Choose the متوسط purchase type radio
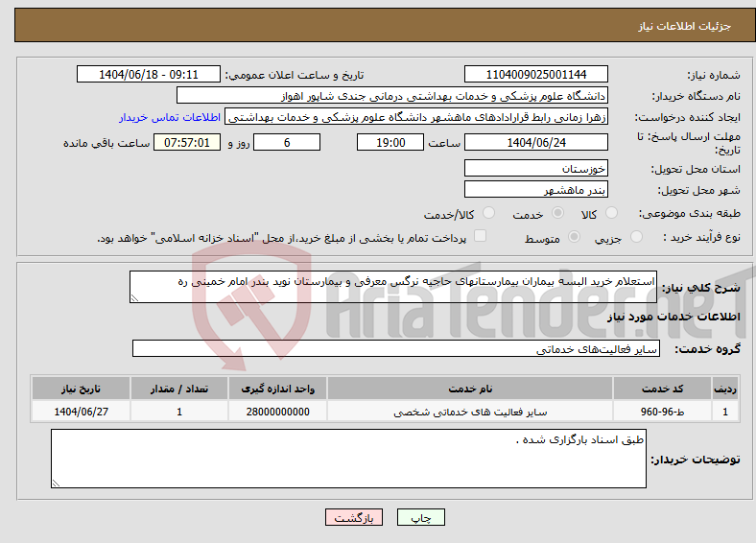Screen dimensions: 756x543 click(574, 236)
